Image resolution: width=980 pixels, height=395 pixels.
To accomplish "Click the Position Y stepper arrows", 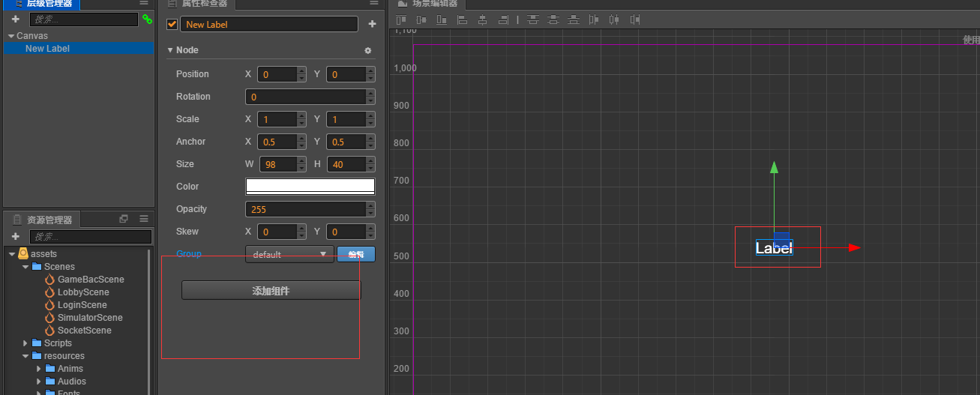I will click(x=370, y=74).
